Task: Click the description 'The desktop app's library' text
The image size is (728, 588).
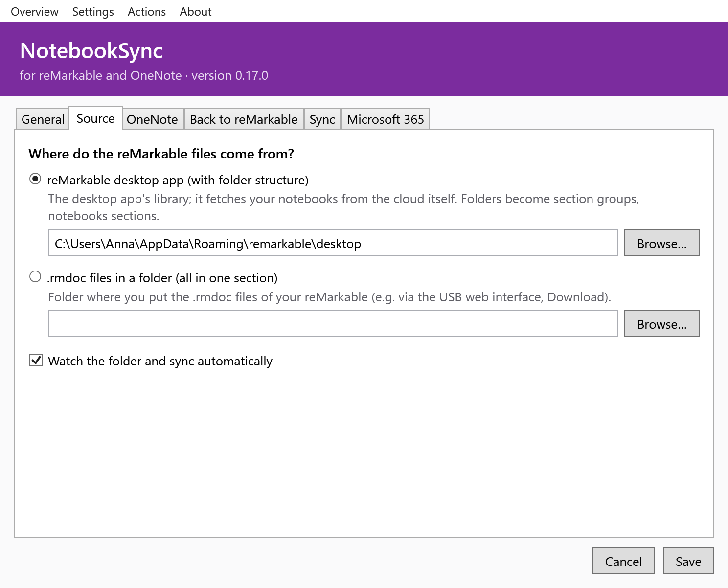Action: 343,207
